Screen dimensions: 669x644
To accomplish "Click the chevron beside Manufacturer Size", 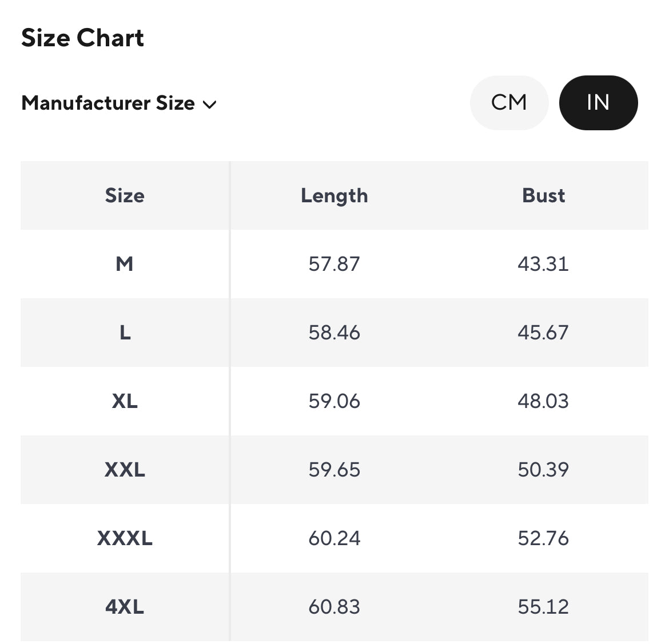I will [x=210, y=105].
